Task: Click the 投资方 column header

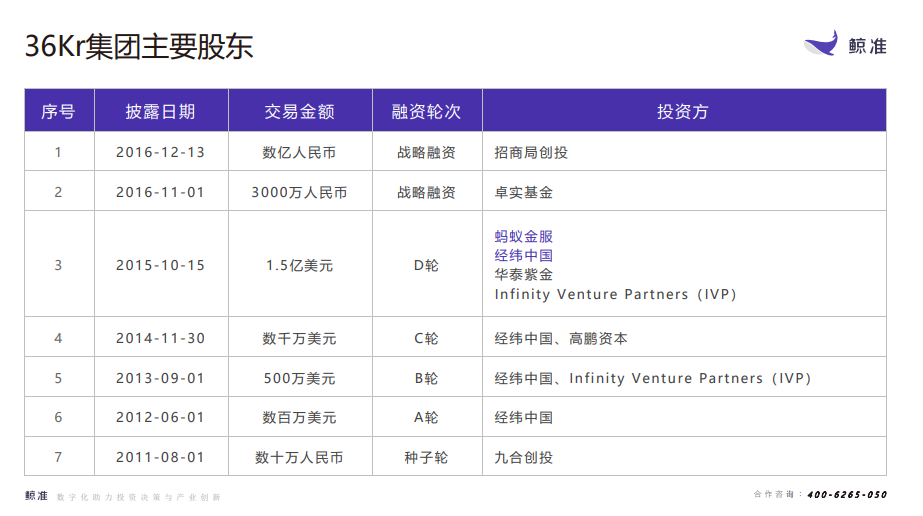Action: [x=683, y=111]
